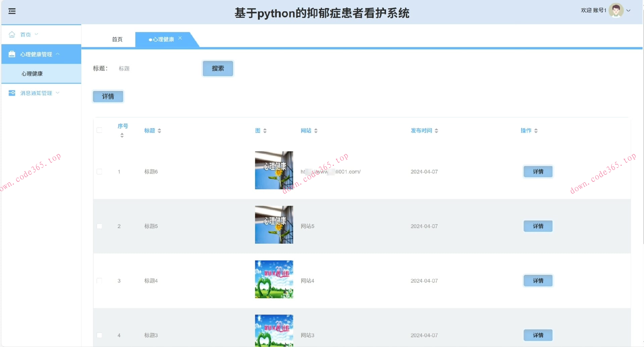Click the notification icon beside 消息通知管理
The image size is (644, 347).
click(x=12, y=93)
